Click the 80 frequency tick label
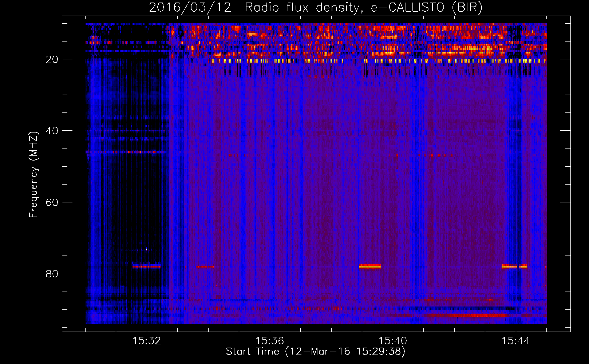 52,274
